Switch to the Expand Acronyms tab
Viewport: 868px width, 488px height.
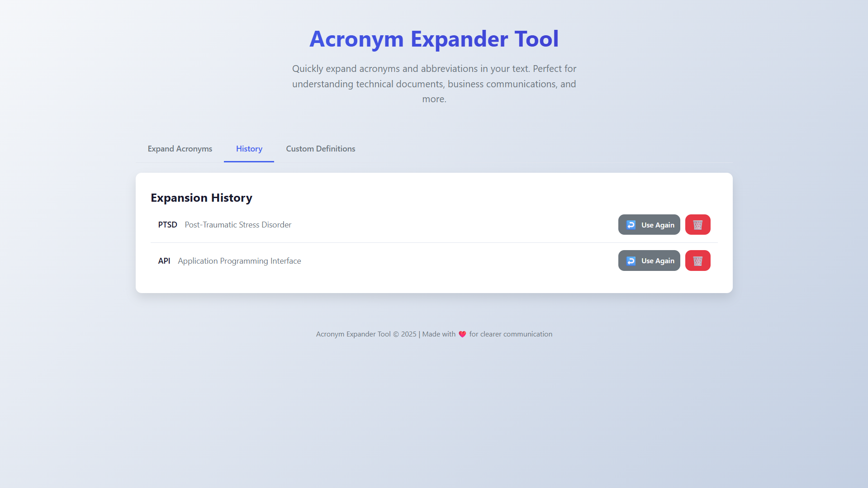[x=180, y=149]
